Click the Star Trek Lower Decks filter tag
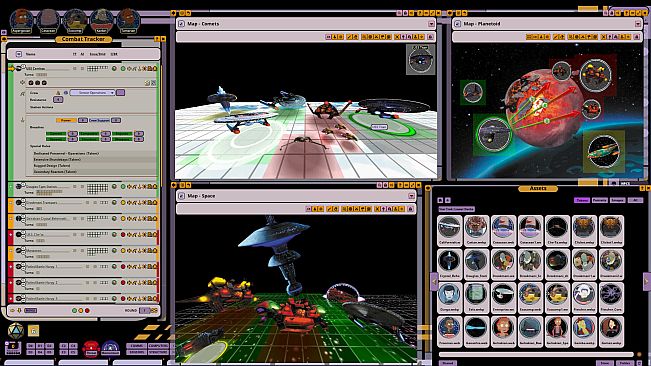651x366 pixels. coord(456,209)
